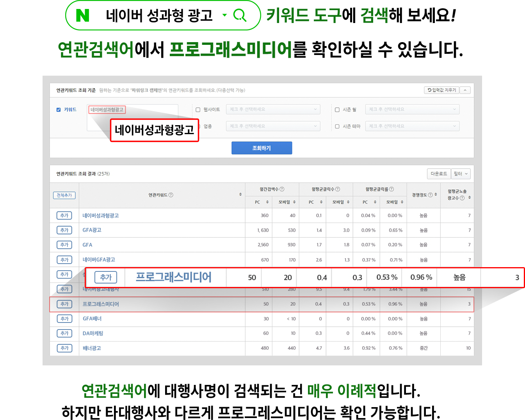Screen dimensions: 525x420
Task: Open the GFA광고 keyword link
Action: click(x=92, y=230)
